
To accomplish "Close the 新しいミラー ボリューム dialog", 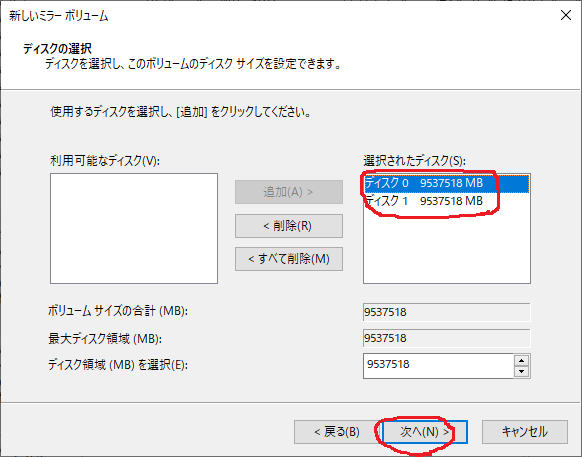I will point(566,15).
